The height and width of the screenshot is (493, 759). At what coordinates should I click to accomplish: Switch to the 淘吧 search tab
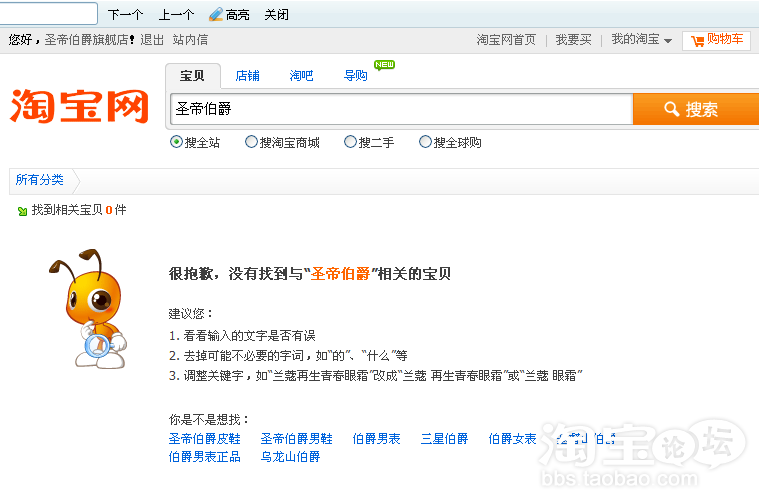[302, 76]
